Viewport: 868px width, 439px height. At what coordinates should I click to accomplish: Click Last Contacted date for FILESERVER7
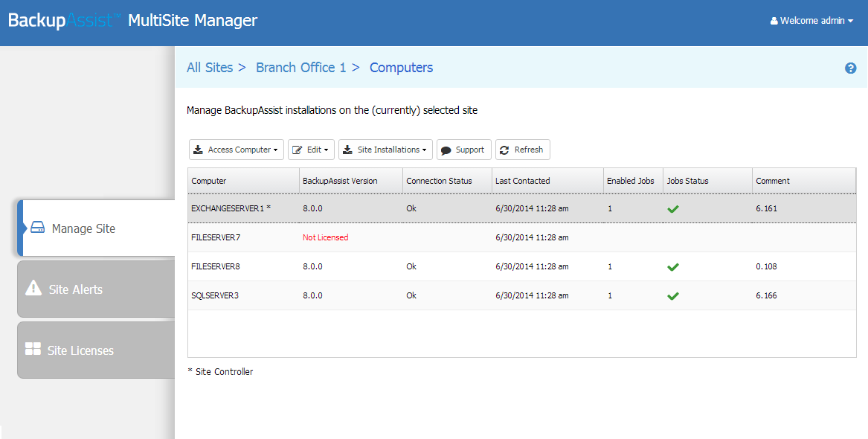click(x=532, y=237)
